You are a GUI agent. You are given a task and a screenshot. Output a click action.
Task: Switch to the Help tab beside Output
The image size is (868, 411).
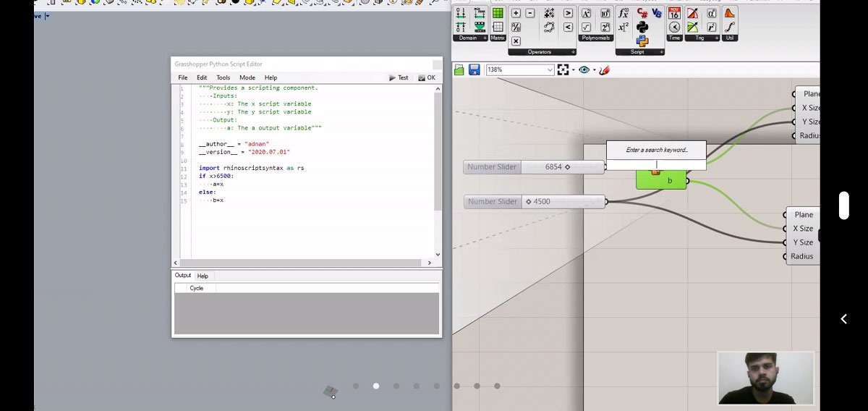coord(203,276)
